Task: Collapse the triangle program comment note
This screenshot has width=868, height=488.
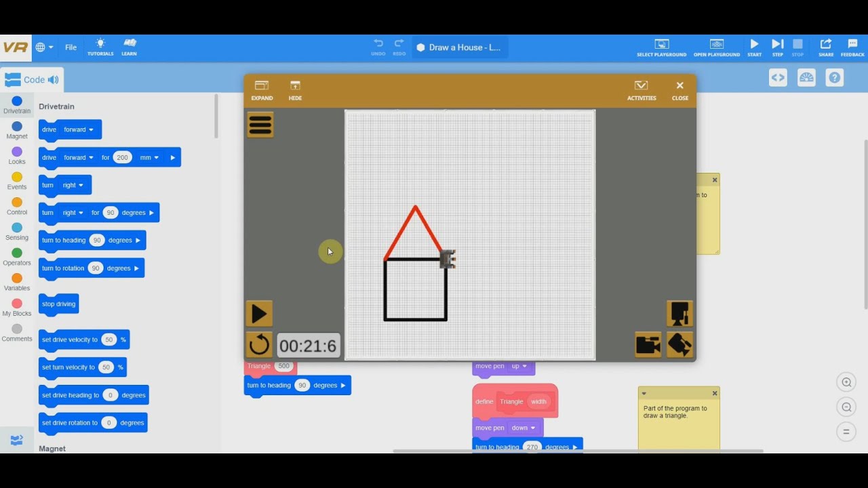Action: pos(644,393)
